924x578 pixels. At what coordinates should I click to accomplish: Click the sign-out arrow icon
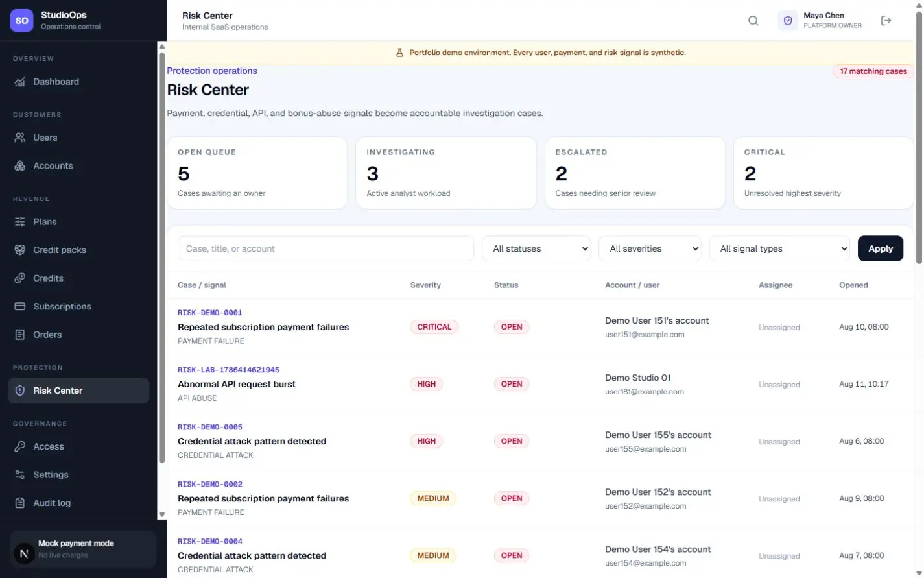(886, 21)
